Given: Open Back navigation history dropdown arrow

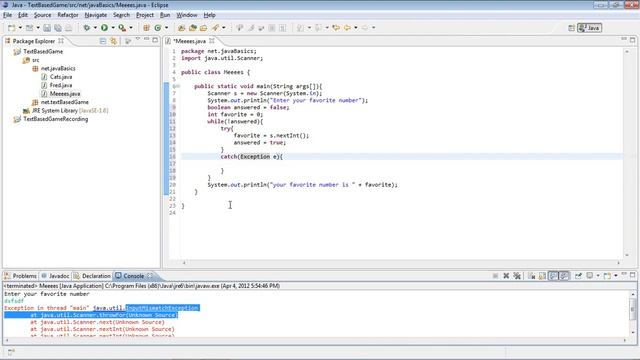Looking at the screenshot, I should (x=356, y=28).
